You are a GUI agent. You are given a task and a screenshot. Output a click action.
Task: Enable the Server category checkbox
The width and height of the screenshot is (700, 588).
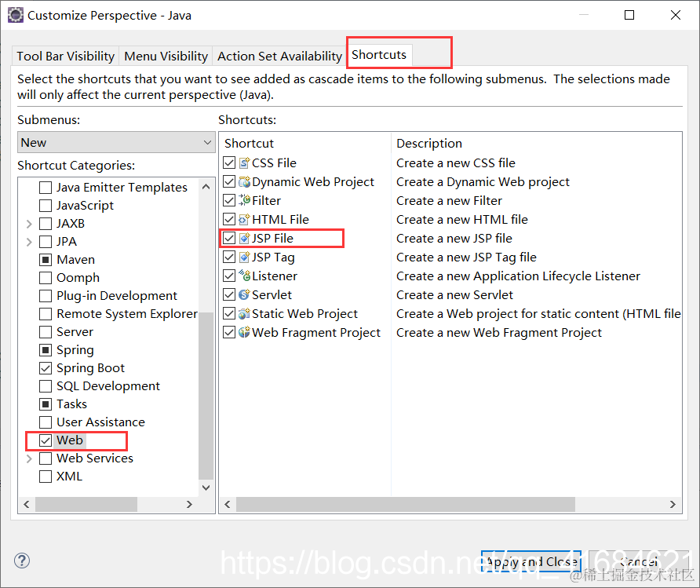pos(46,332)
